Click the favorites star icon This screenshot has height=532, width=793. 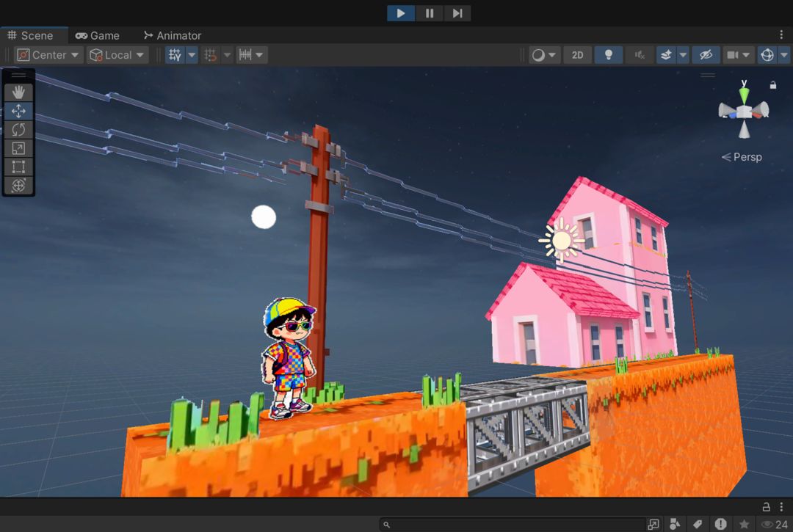pos(744,524)
